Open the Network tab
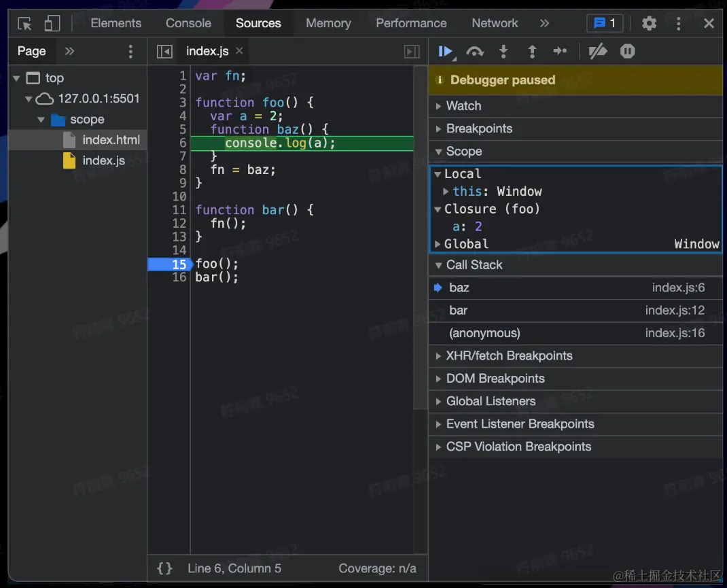727x588 pixels. click(x=495, y=23)
